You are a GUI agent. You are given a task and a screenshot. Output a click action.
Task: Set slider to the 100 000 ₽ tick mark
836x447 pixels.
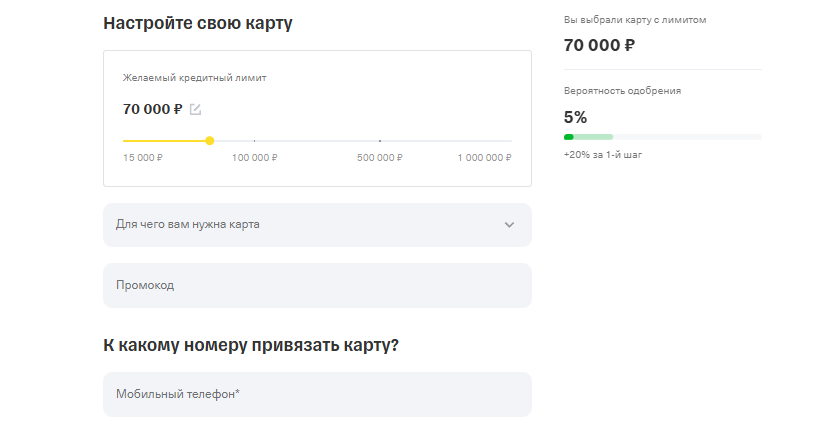point(254,141)
